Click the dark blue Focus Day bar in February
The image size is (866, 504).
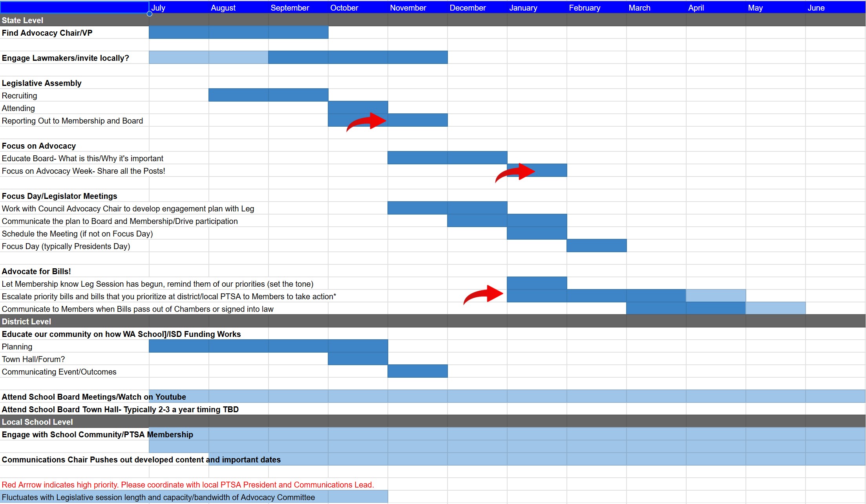click(596, 246)
